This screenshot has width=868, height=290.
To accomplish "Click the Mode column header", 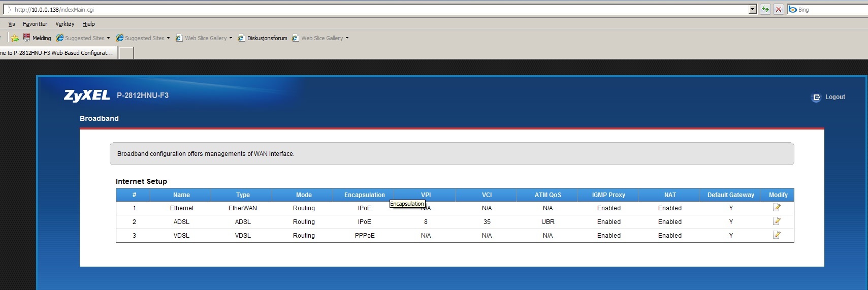I will pyautogui.click(x=304, y=195).
